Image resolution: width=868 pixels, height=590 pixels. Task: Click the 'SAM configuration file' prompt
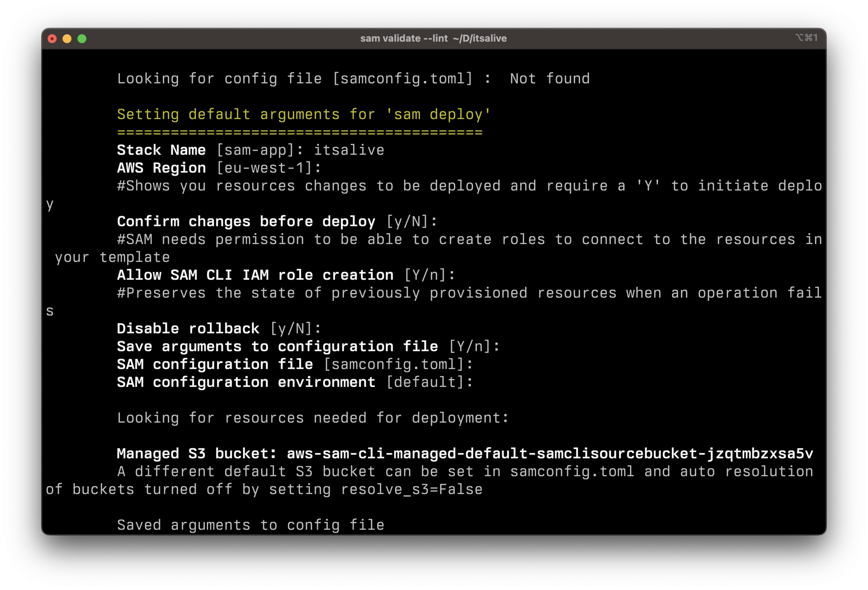[215, 364]
